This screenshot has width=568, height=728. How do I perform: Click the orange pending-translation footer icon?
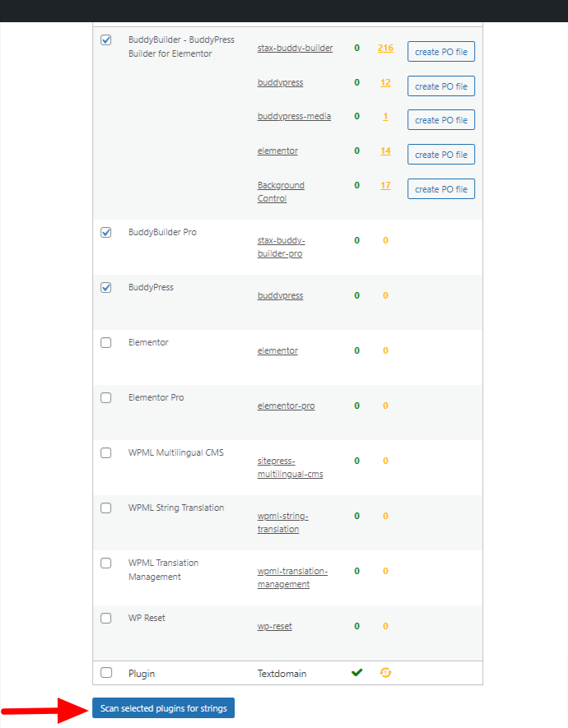click(385, 672)
